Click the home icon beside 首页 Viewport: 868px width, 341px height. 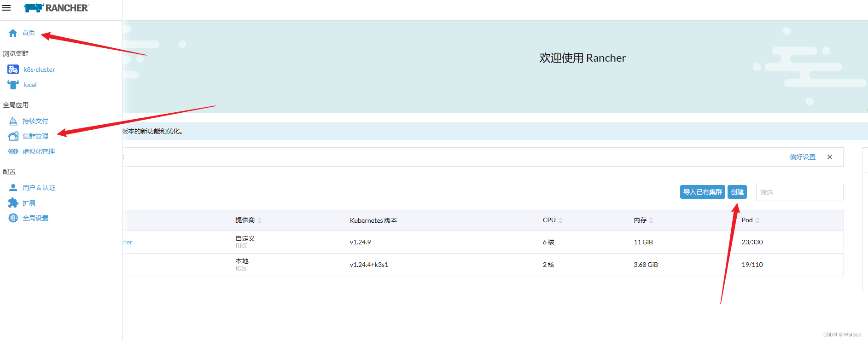tap(13, 33)
